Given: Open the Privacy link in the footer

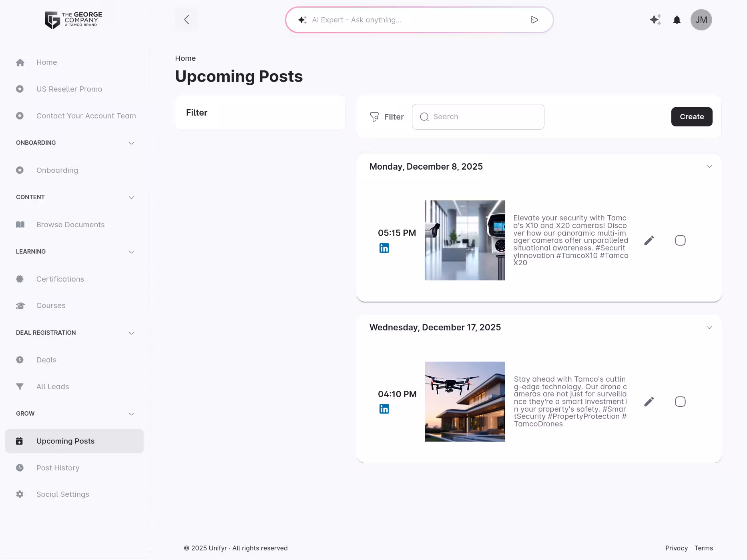Looking at the screenshot, I should tap(677, 548).
